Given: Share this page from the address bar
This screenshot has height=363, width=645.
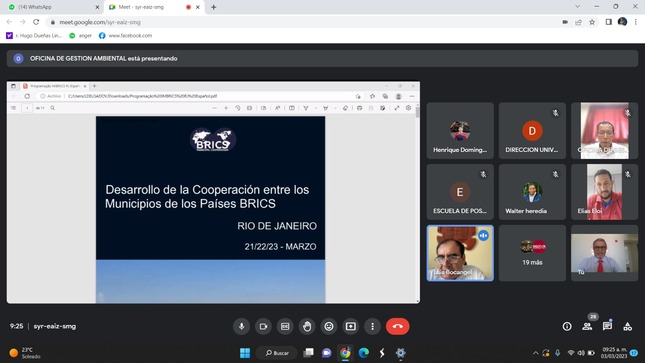Looking at the screenshot, I should (x=578, y=22).
